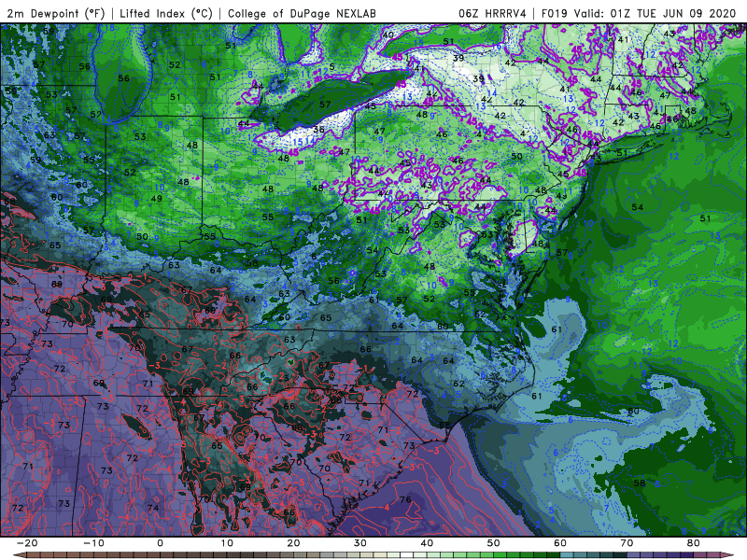The image size is (747, 560).
Task: Click the "40" color scale label at bottom
Action: click(427, 543)
